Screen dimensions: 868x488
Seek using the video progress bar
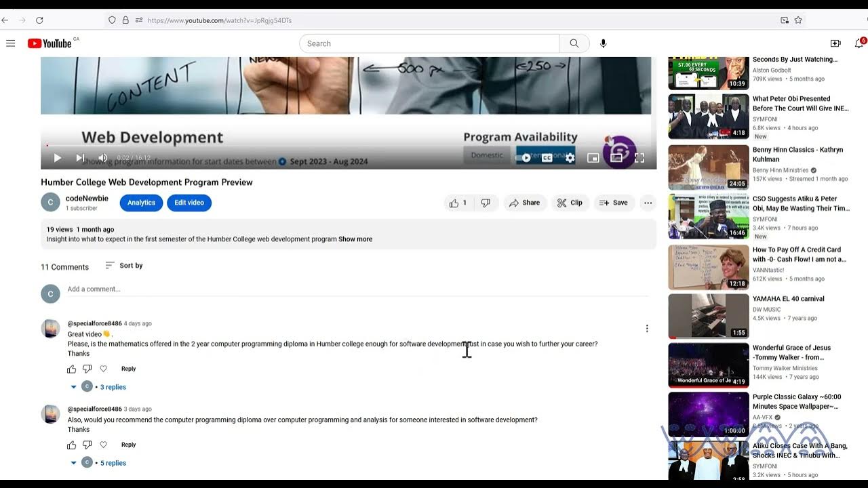349,145
